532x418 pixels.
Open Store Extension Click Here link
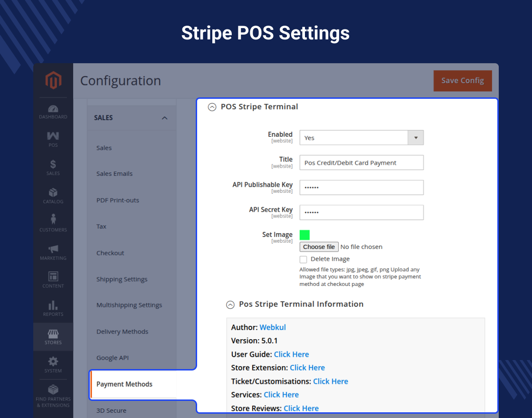(307, 368)
